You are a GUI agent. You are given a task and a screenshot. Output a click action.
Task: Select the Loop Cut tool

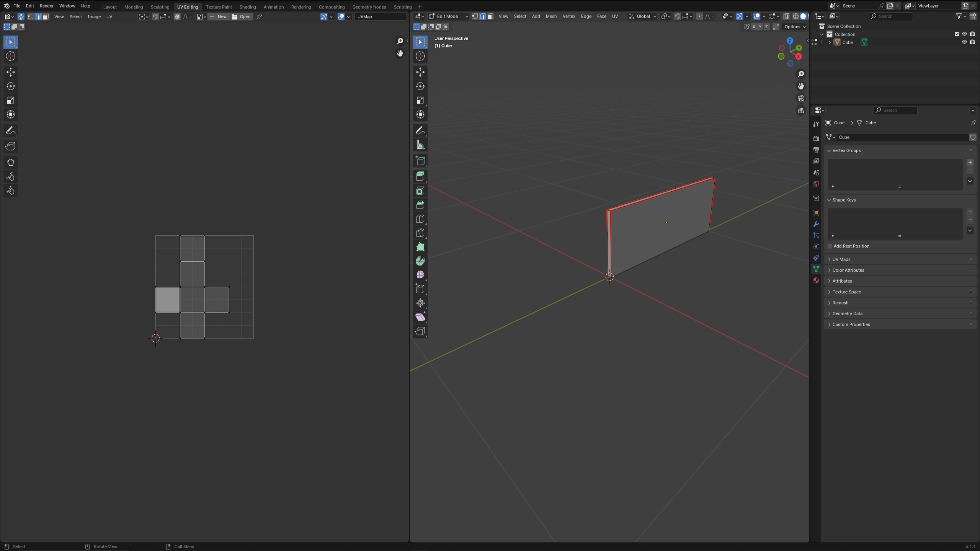(420, 219)
